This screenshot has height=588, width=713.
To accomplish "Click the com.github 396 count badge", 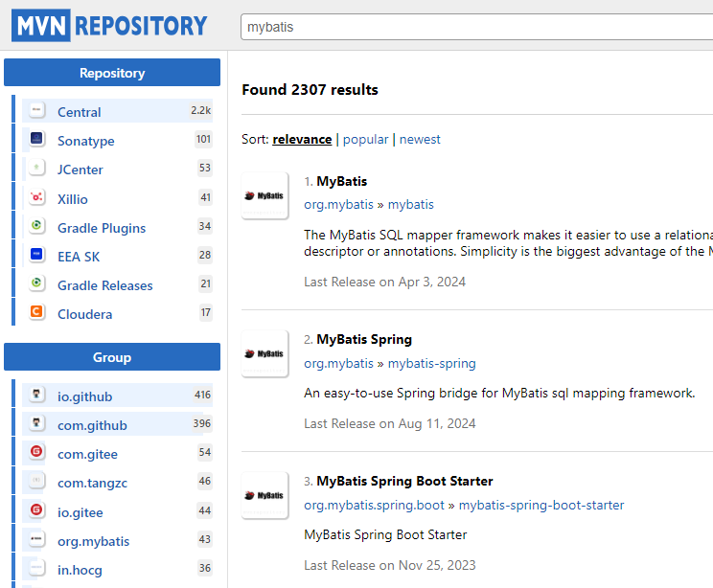I will point(202,423).
